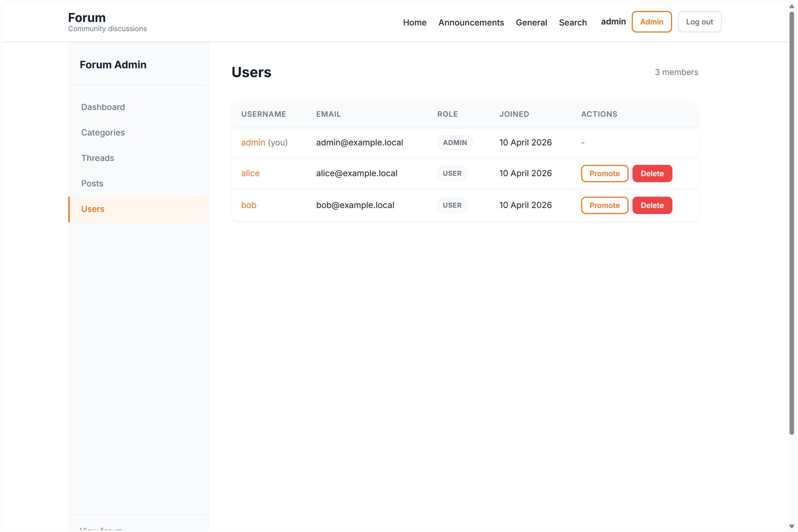The width and height of the screenshot is (798, 532).
Task: Navigate to the Announcements section
Action: click(471, 22)
